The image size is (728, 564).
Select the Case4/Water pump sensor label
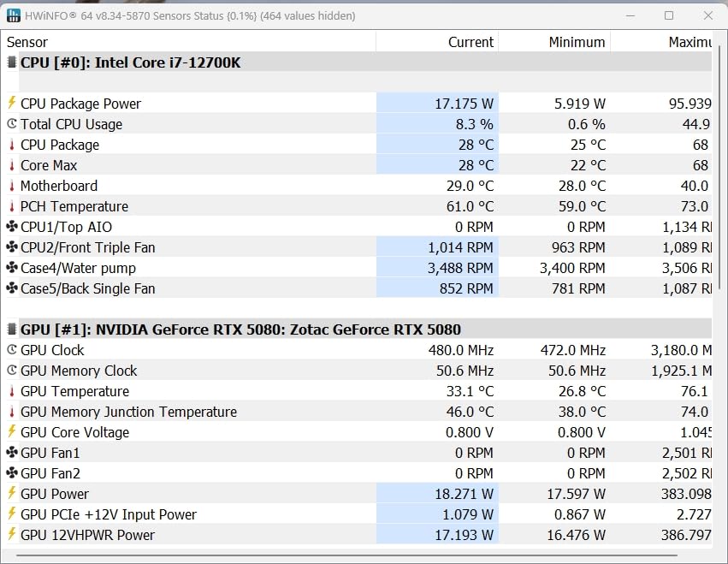(78, 268)
